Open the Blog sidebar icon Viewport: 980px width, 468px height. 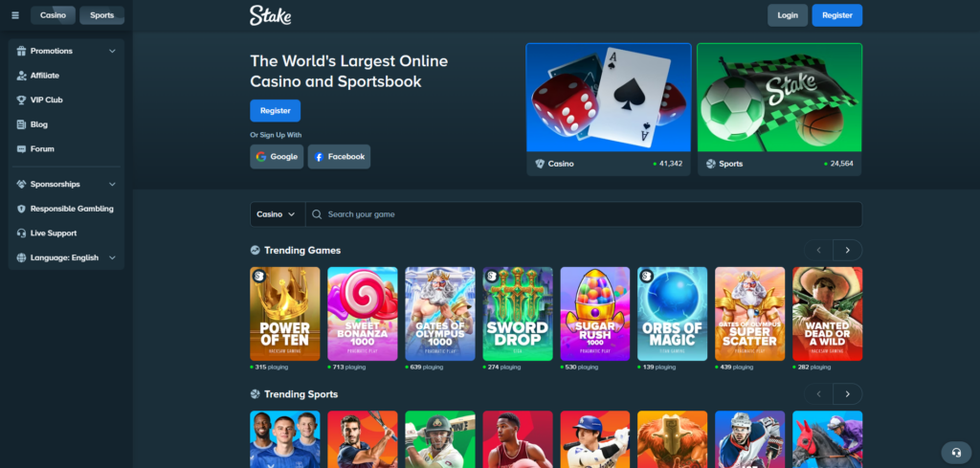[x=21, y=124]
